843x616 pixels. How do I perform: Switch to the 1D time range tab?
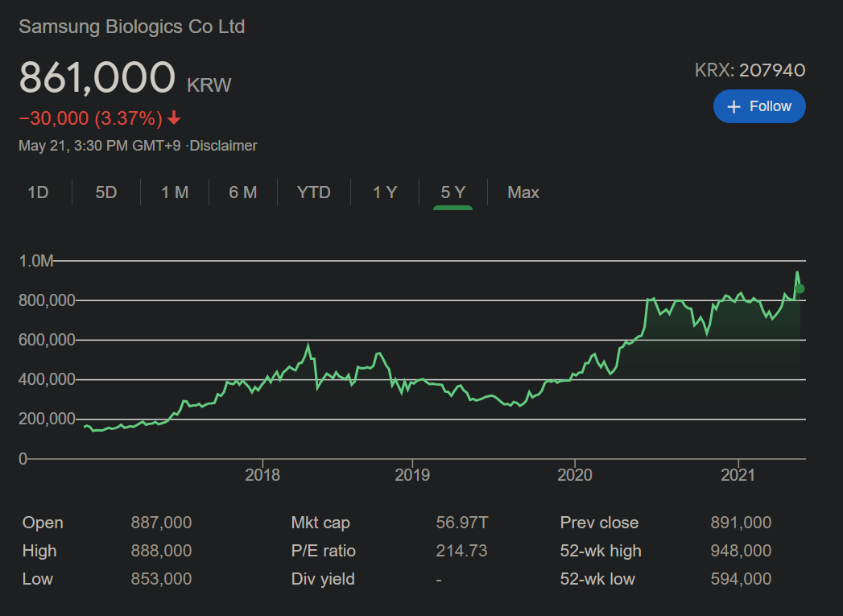point(38,192)
